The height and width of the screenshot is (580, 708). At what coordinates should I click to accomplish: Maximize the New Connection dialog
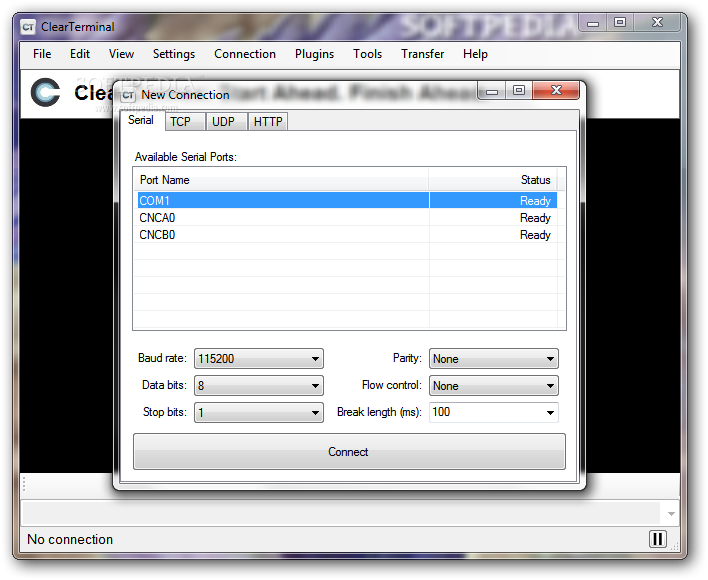click(x=519, y=90)
